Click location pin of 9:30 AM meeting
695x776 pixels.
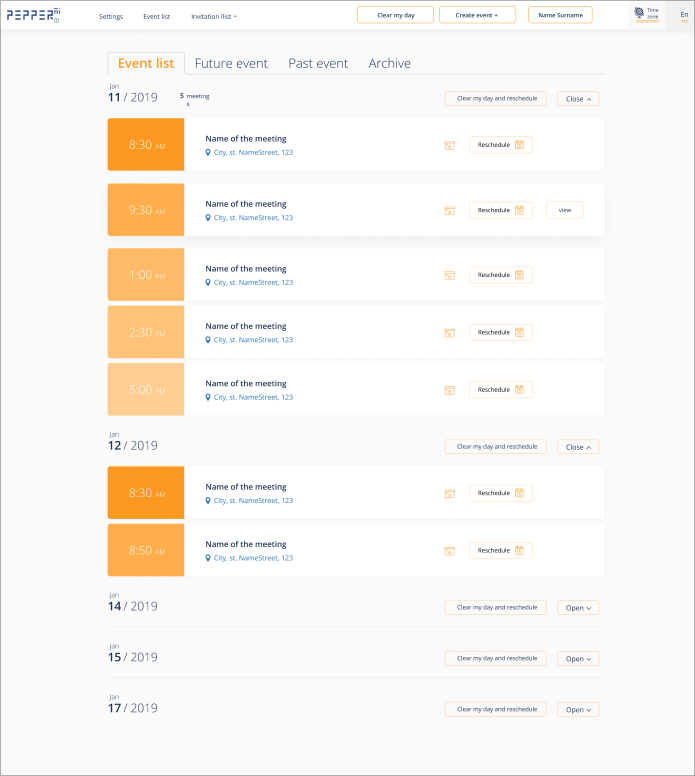coord(208,218)
